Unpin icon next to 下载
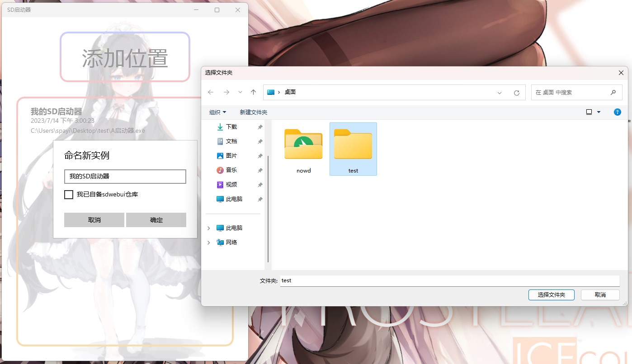632x364 pixels. (260, 127)
